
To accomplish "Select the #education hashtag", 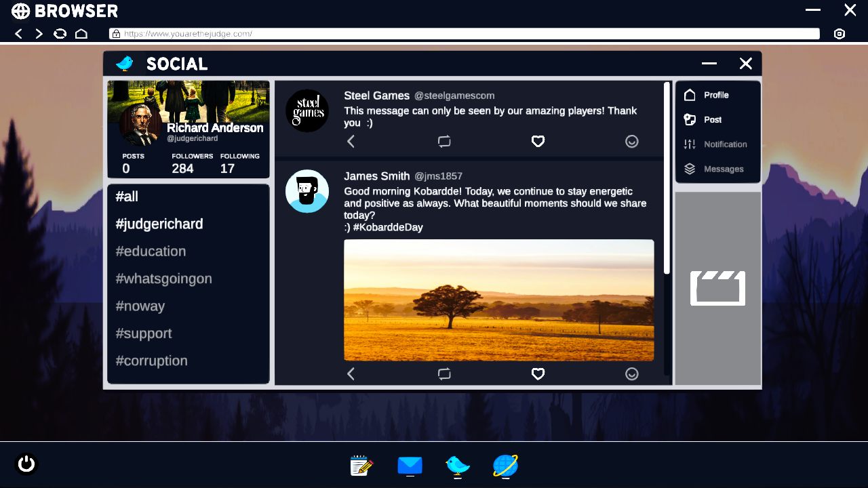I will pyautogui.click(x=151, y=251).
